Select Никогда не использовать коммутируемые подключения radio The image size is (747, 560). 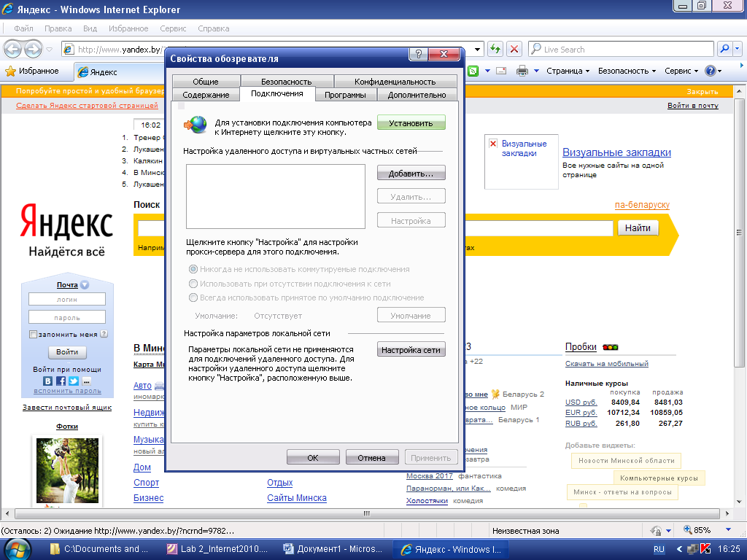[193, 269]
